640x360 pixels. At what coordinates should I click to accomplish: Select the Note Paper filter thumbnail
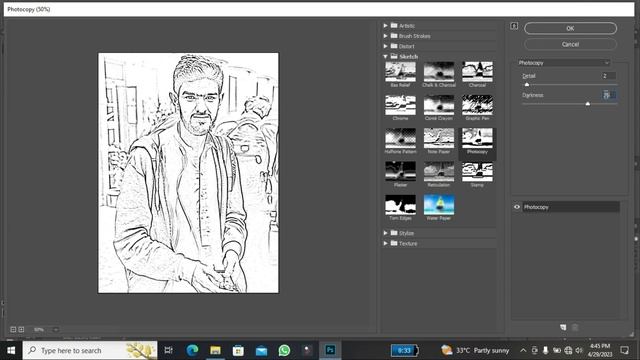point(439,138)
